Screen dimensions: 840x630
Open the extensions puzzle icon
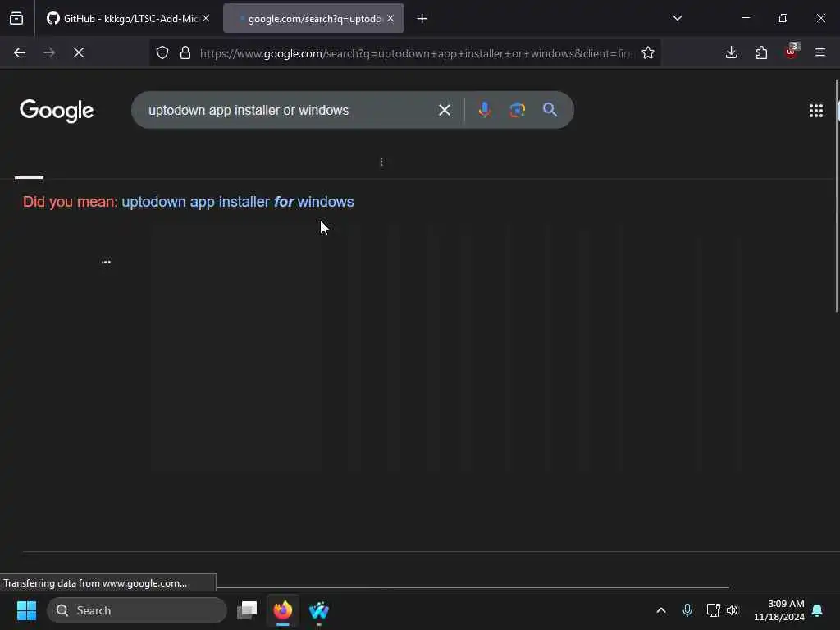[761, 52]
